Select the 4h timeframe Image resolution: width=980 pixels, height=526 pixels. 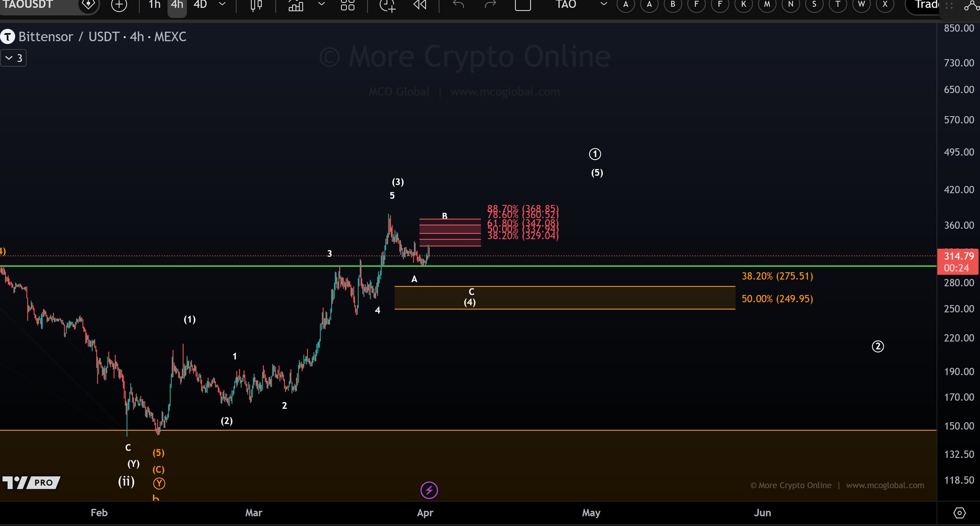(x=177, y=5)
